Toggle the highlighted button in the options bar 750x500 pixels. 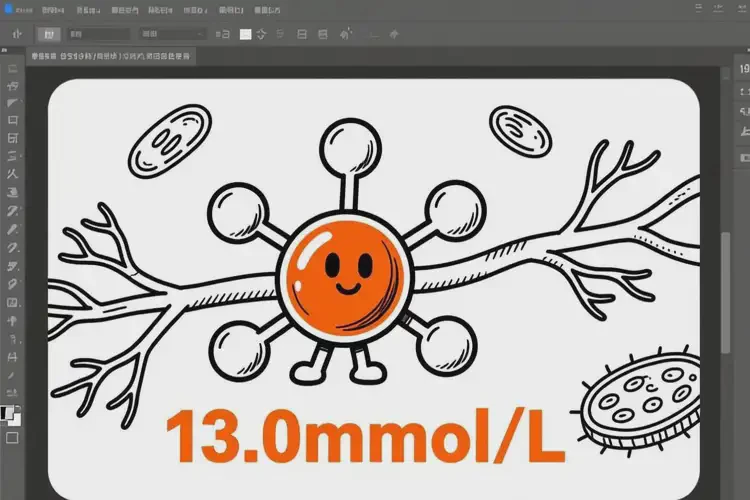tap(48, 34)
